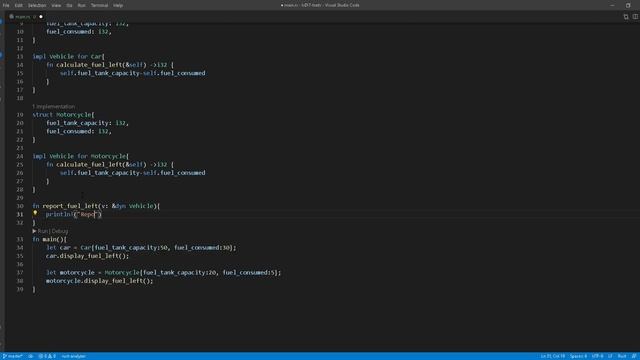
Task: Open the Terminal menu
Action: pos(99,5)
